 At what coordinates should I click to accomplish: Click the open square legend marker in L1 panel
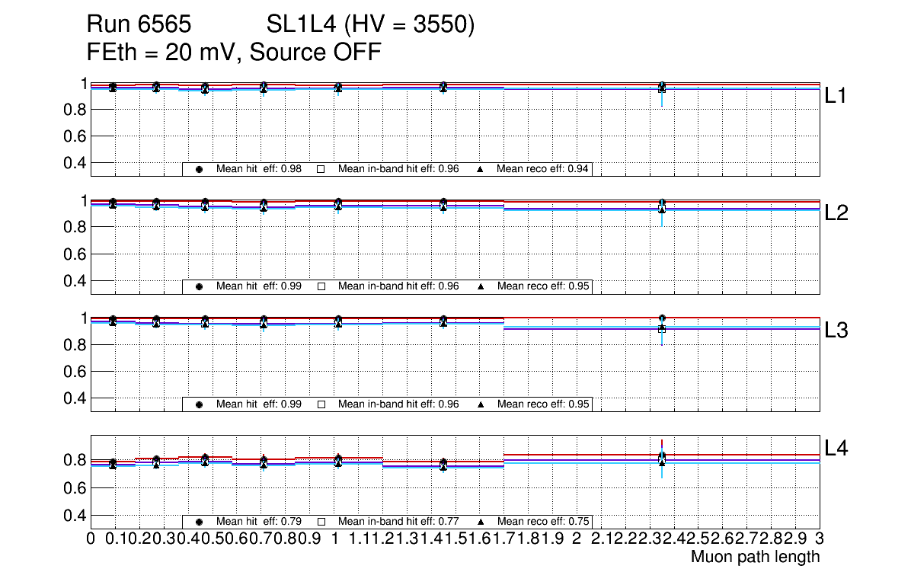pos(321,169)
